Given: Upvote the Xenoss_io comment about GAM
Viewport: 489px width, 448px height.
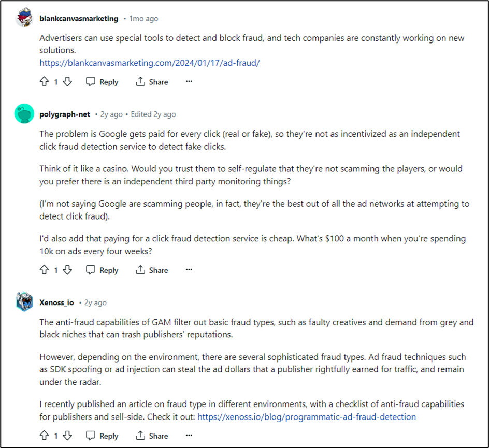Looking at the screenshot, I should coord(45,436).
